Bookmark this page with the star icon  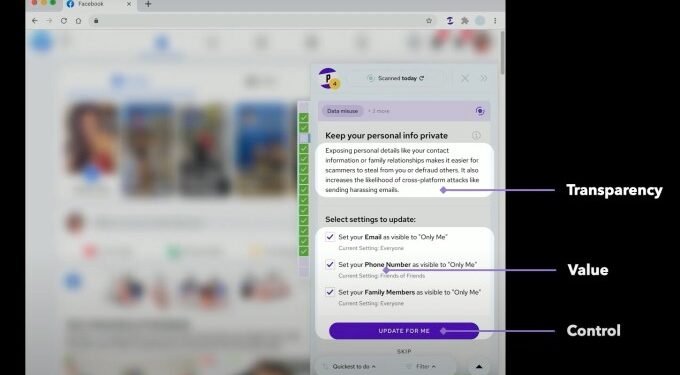pyautogui.click(x=429, y=20)
